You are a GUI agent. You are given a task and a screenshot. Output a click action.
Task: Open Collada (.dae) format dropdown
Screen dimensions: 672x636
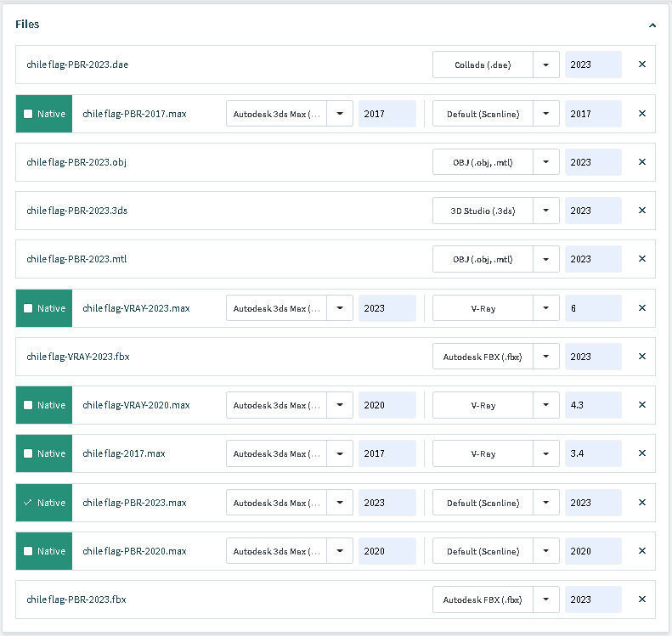point(546,65)
